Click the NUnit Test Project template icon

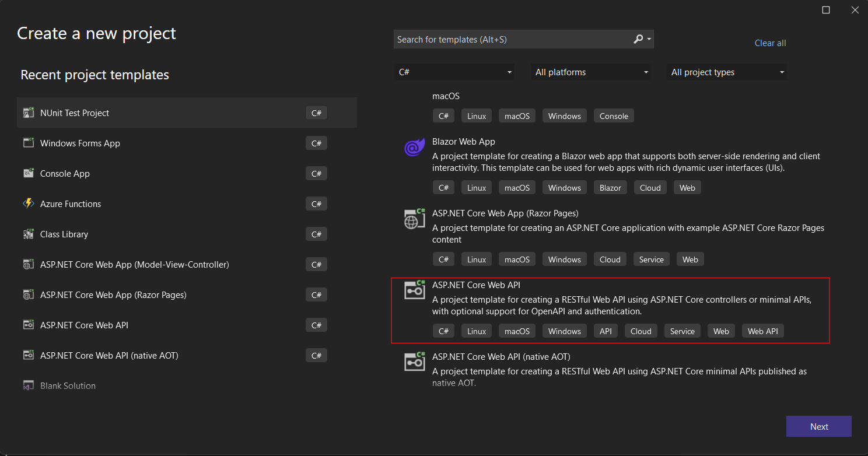29,113
